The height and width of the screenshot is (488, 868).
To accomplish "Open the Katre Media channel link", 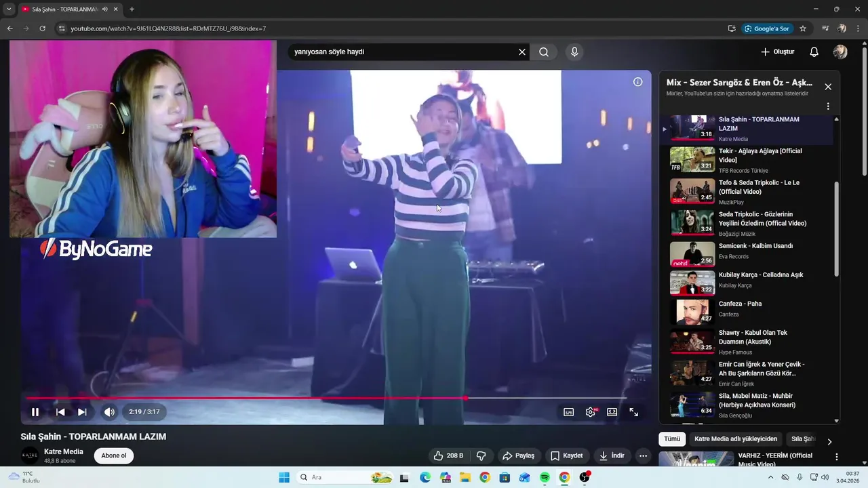I will click(x=64, y=451).
